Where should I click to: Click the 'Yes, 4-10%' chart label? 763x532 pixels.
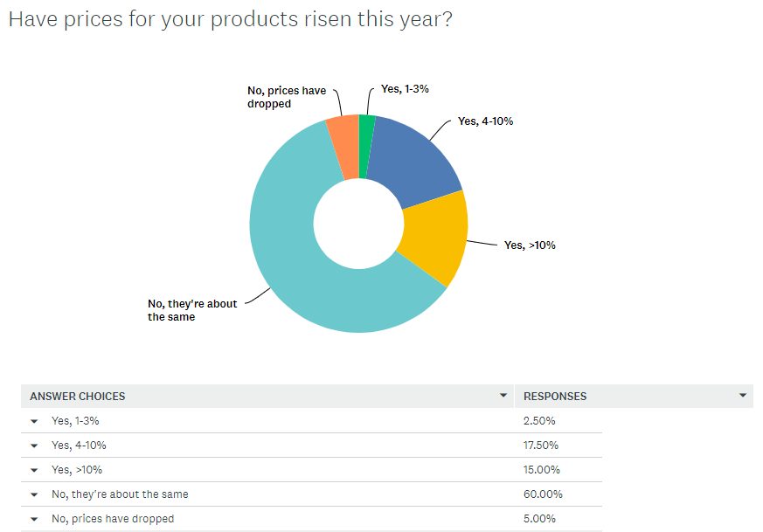coord(485,121)
